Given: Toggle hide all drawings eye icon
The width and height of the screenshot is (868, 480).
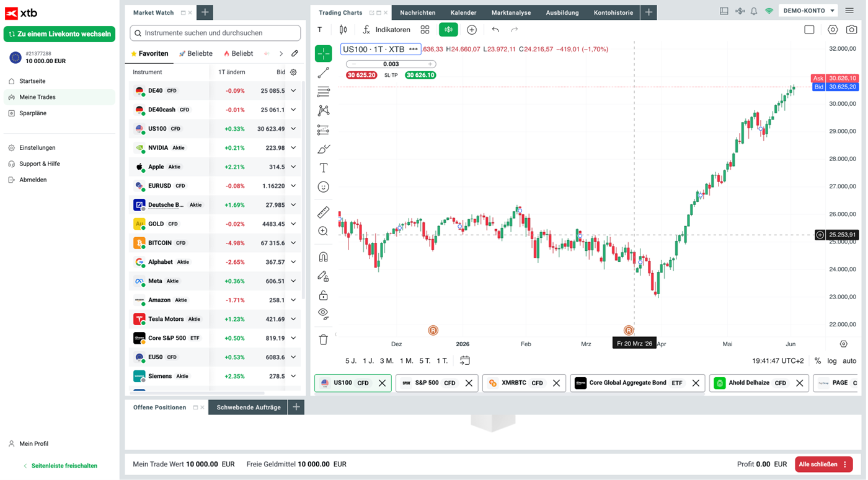Looking at the screenshot, I should pos(323,313).
